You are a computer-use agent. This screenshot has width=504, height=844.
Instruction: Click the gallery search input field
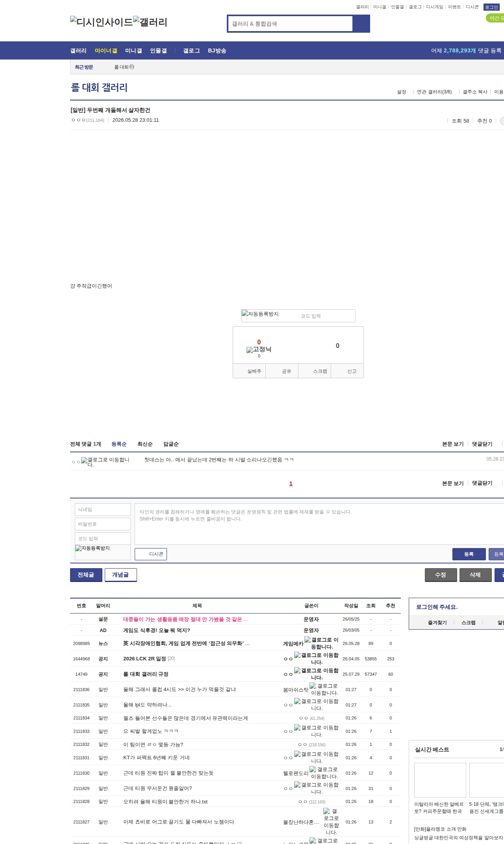click(x=290, y=24)
